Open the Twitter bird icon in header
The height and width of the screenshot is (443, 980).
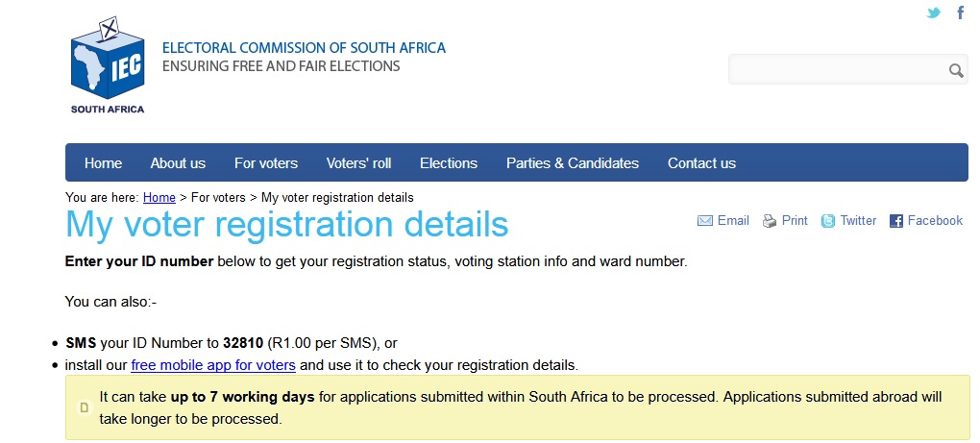[933, 13]
